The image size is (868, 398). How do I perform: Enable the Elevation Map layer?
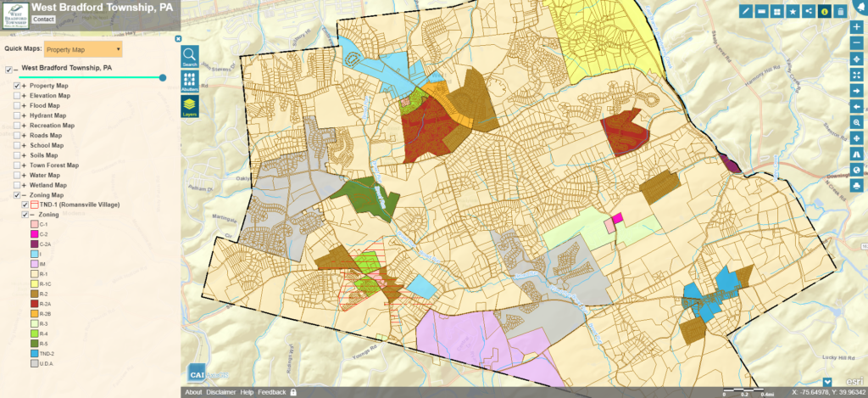pyautogui.click(x=17, y=96)
